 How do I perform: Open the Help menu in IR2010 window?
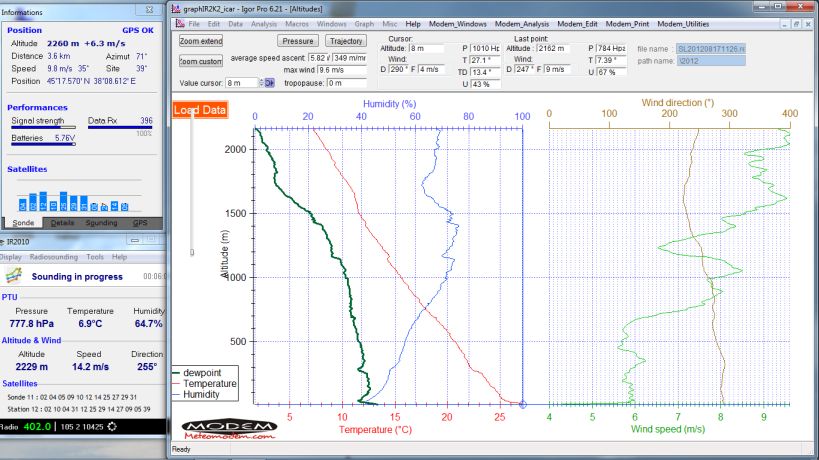(119, 257)
